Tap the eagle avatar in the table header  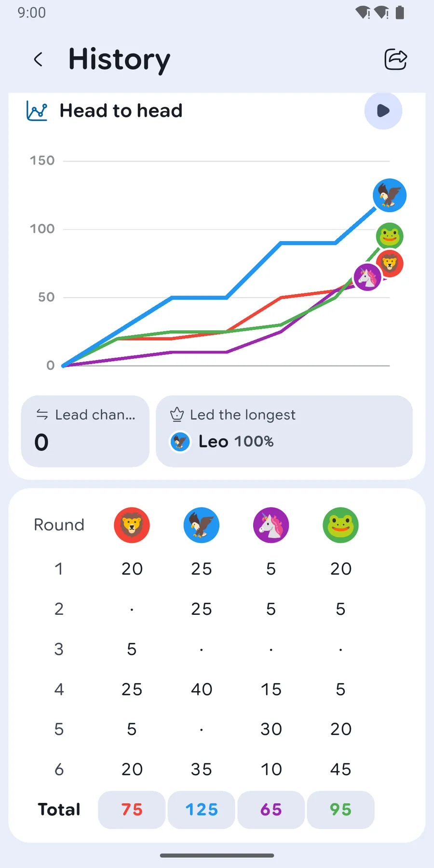tap(202, 525)
